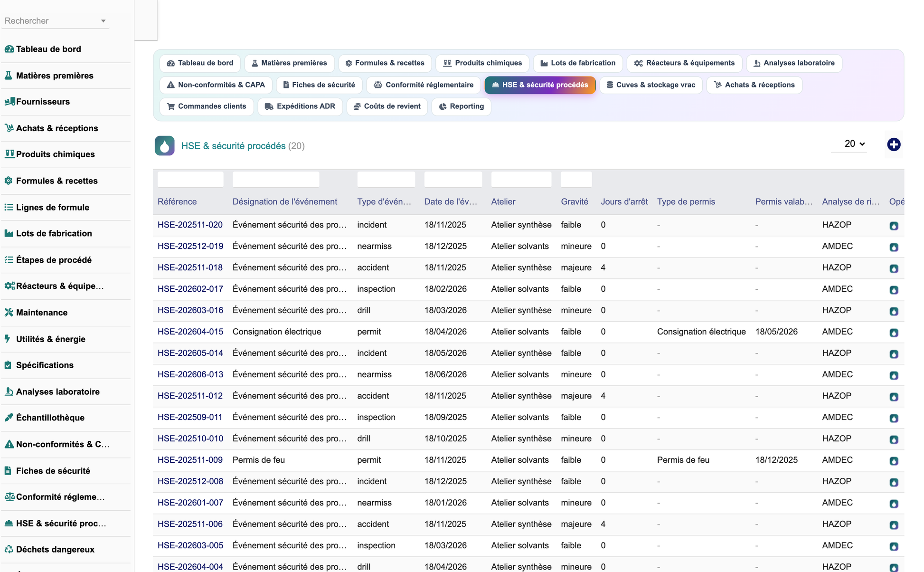Click the Spécifications clipboard icon

8,365
